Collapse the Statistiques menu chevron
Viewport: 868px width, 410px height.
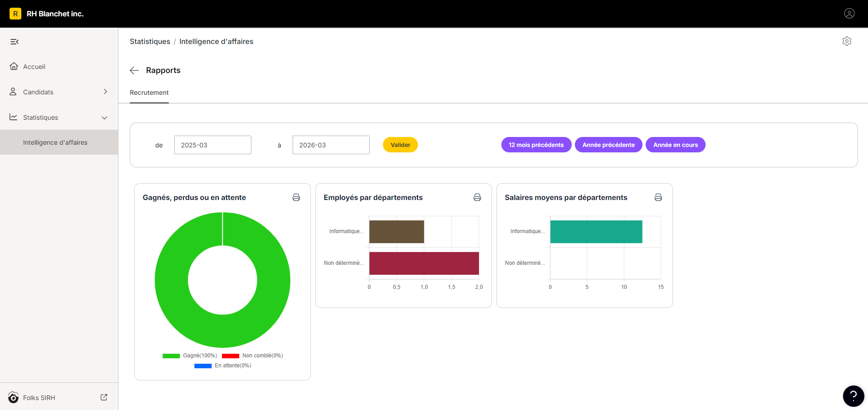pyautogui.click(x=104, y=117)
